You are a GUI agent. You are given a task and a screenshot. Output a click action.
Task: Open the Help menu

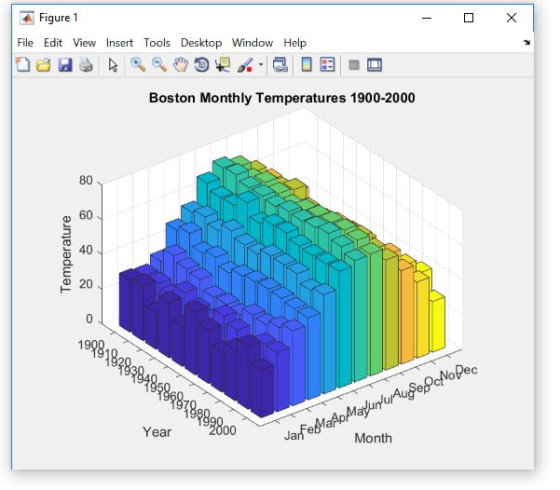[x=295, y=43]
